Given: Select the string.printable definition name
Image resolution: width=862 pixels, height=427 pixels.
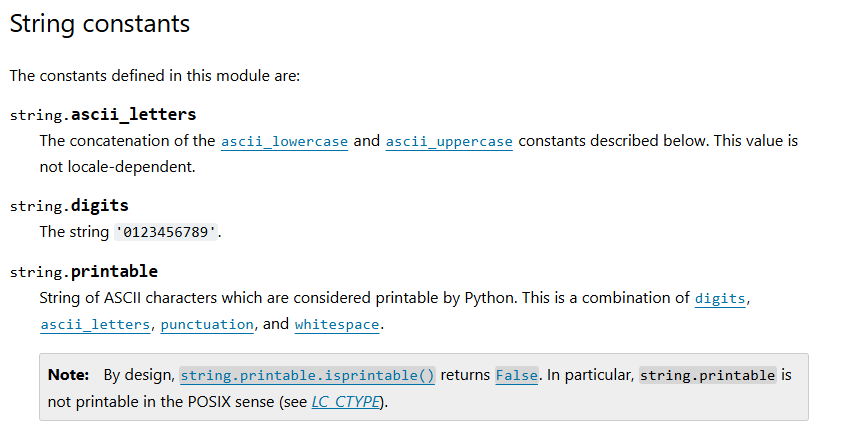Looking at the screenshot, I should 84,271.
